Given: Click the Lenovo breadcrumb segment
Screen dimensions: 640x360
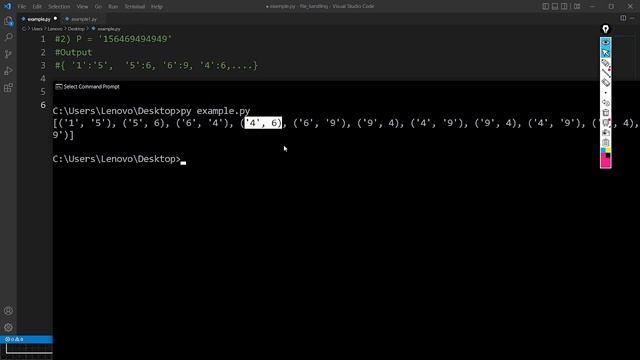Looking at the screenshot, I should pos(55,29).
